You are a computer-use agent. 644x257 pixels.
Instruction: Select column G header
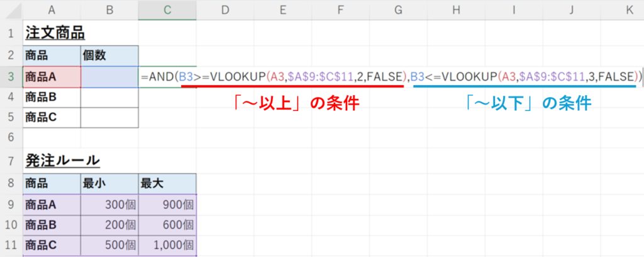(x=398, y=10)
